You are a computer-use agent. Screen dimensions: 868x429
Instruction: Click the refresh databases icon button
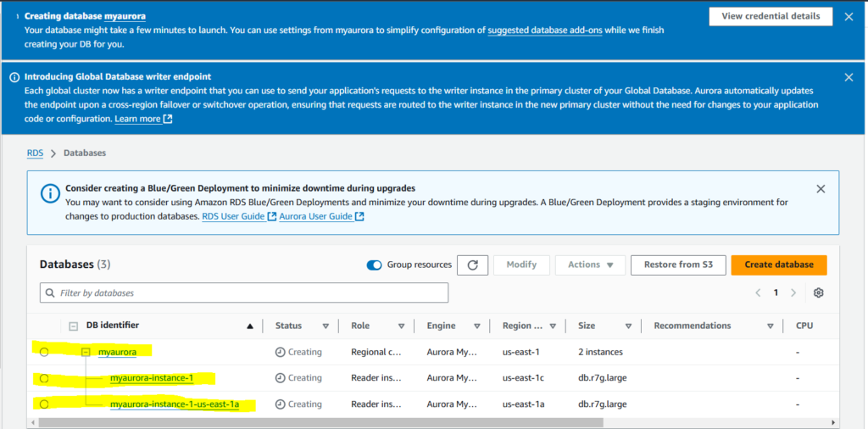coord(472,265)
